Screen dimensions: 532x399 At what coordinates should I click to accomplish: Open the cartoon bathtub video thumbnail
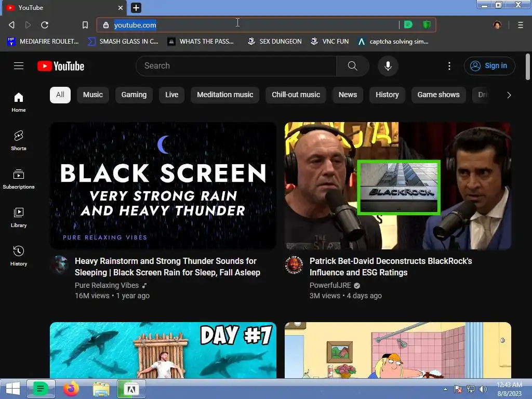tap(398, 350)
